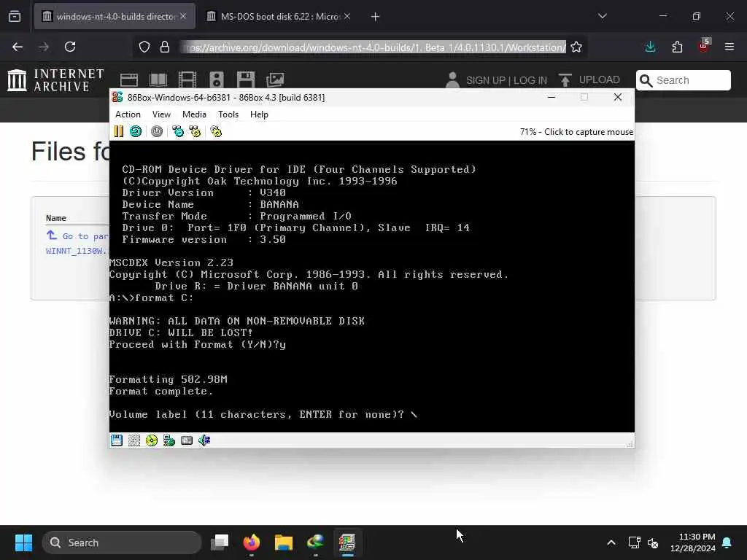Close the windows-nt-4.0-builds tab
This screenshot has width=747, height=560.
(x=183, y=16)
